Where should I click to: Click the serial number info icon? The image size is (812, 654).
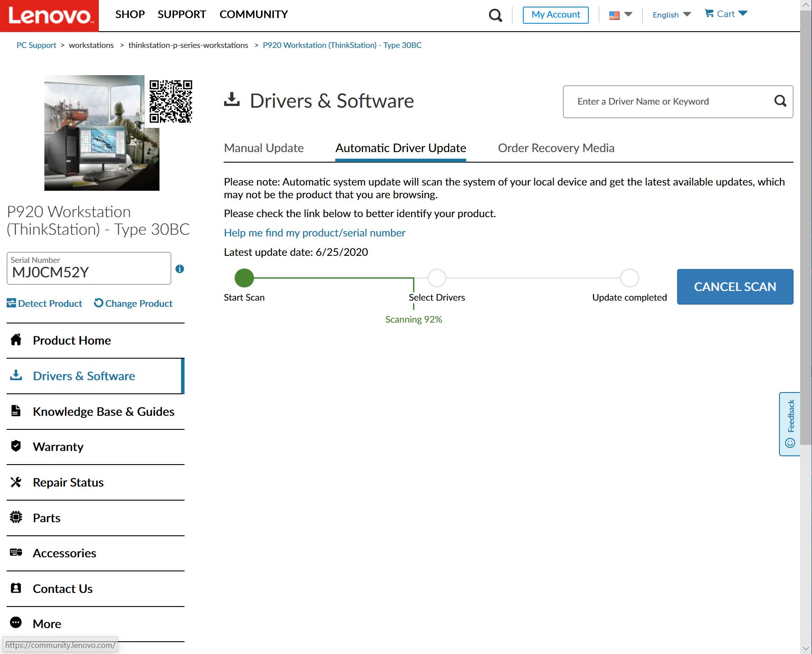180,269
